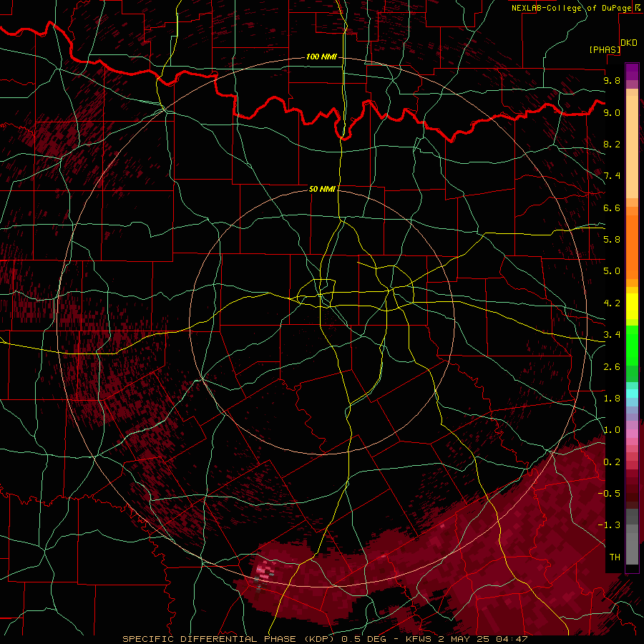Click the DKD product code label
Viewport: 644px width, 644px height.
(629, 43)
